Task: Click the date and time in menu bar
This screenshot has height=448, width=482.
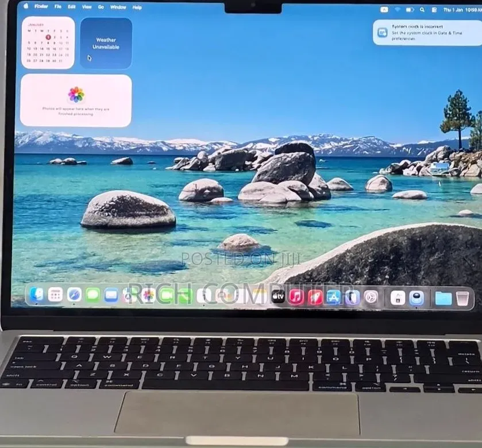Action: [462, 10]
